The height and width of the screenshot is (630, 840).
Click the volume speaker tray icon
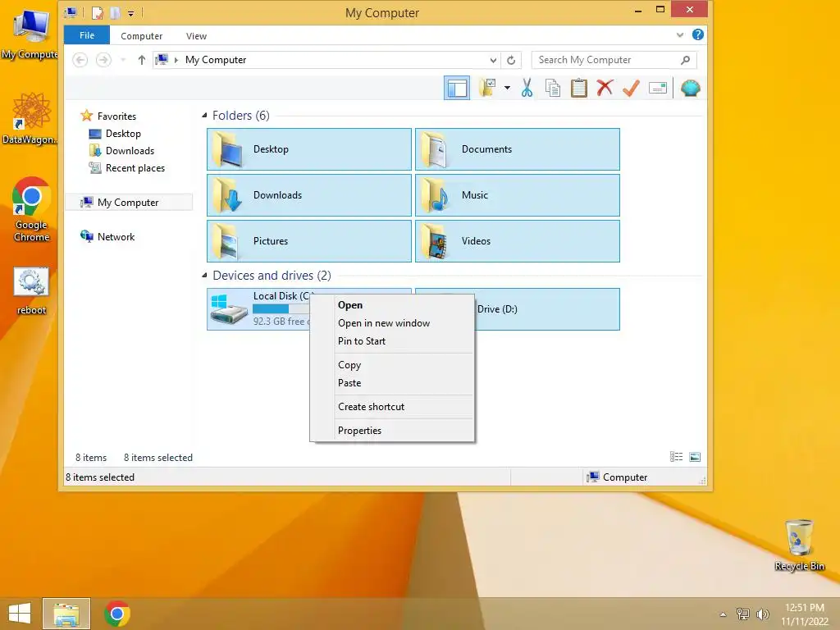pyautogui.click(x=762, y=614)
